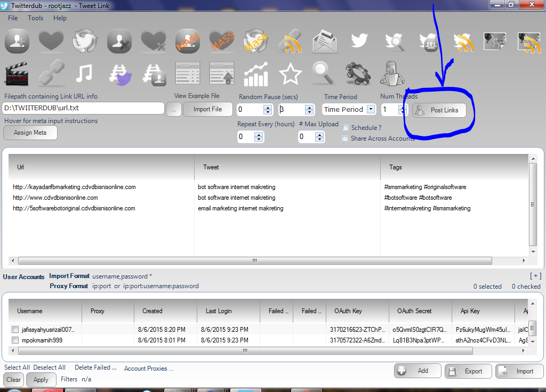The image size is (546, 392).
Task: Open the magnifying glass search icon
Action: [x=324, y=73]
